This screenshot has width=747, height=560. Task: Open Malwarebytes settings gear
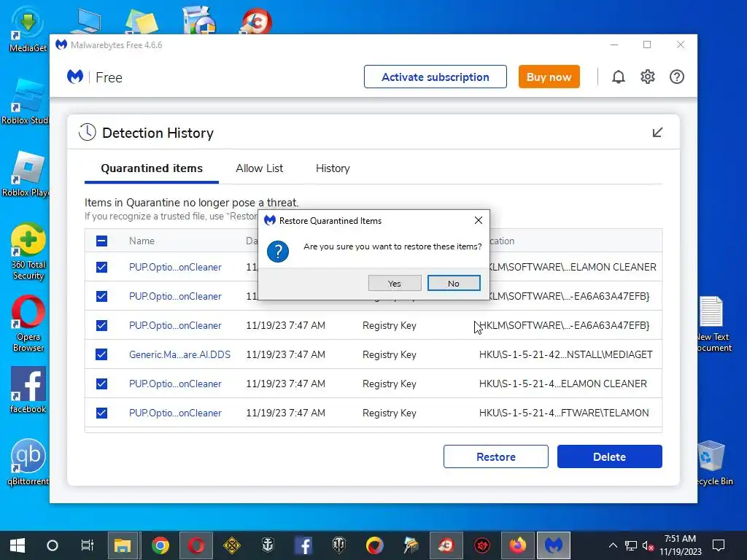coord(648,77)
